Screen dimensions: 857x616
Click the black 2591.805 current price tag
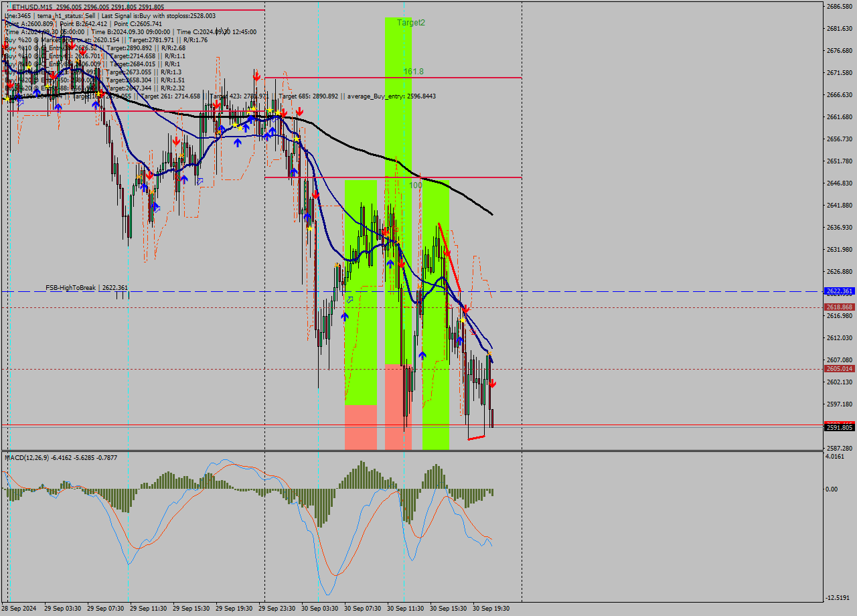(840, 428)
